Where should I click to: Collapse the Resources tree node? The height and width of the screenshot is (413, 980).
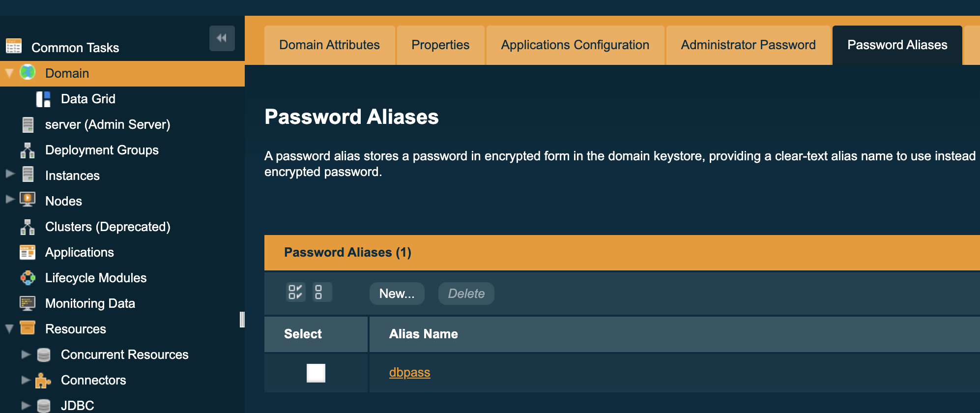coord(9,329)
